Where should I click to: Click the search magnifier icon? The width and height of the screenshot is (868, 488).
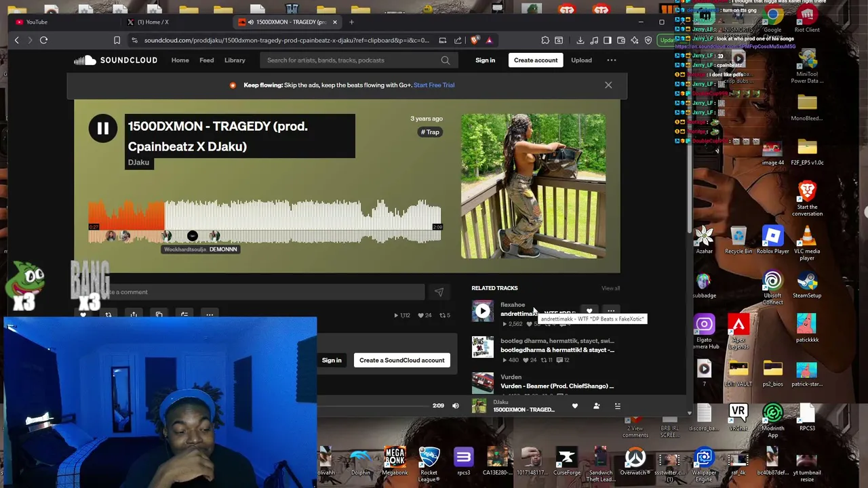[446, 60]
